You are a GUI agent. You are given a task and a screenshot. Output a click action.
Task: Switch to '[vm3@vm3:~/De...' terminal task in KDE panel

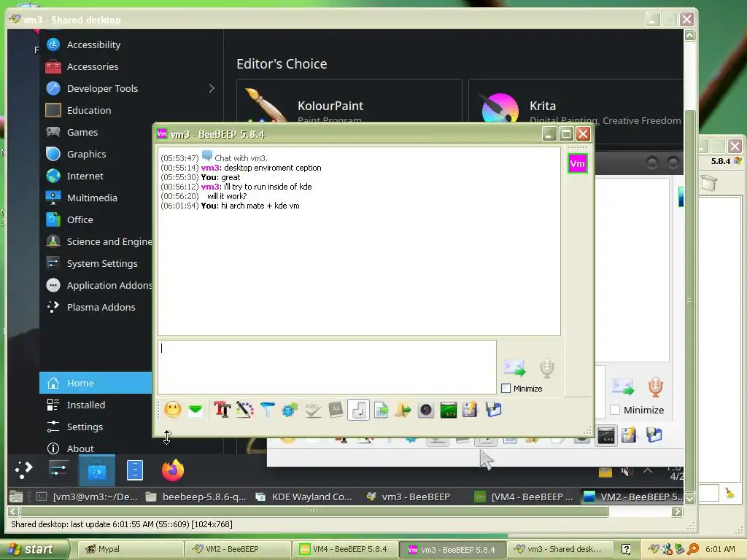(88, 497)
